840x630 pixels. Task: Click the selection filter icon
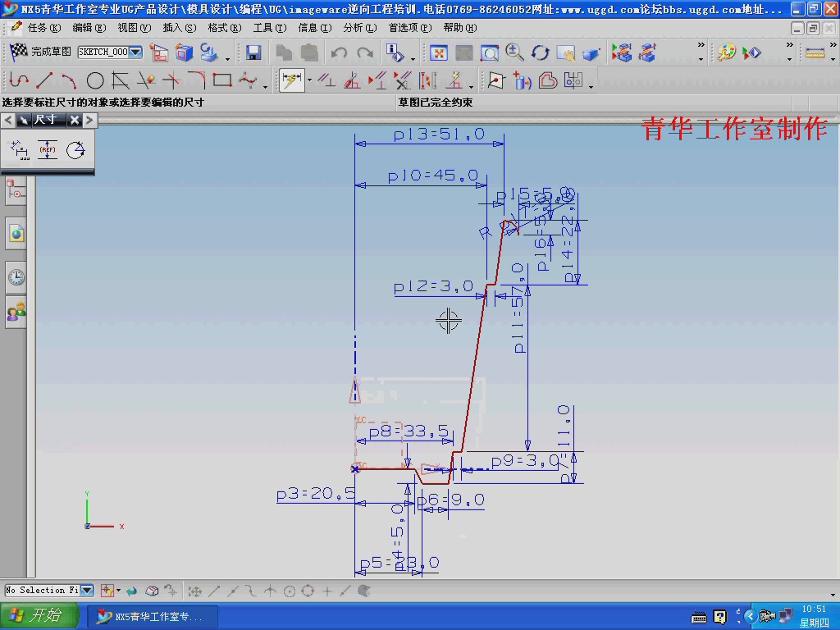coord(107,591)
